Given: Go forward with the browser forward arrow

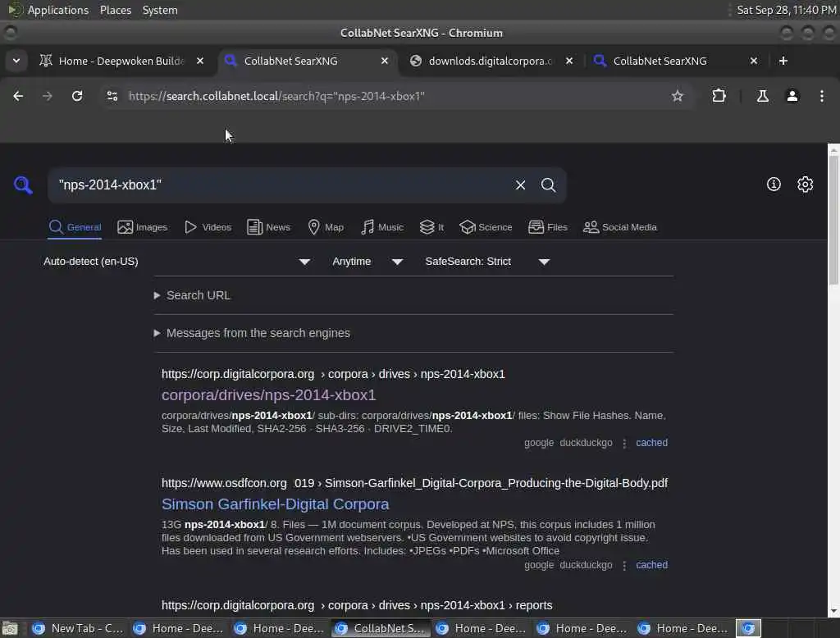Looking at the screenshot, I should pyautogui.click(x=47, y=96).
